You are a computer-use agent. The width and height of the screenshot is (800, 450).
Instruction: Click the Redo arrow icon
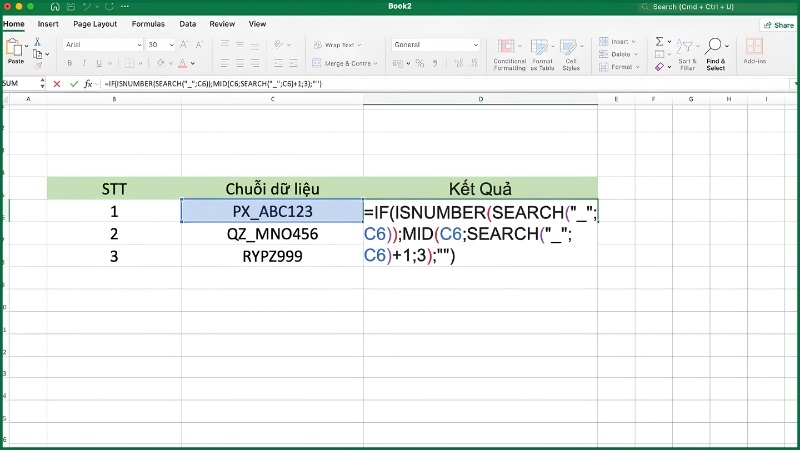(x=109, y=7)
